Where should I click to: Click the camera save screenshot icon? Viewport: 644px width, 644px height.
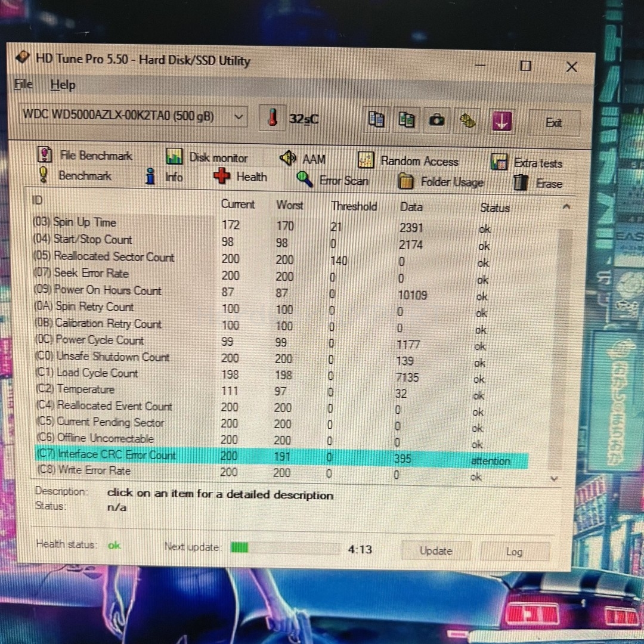pos(436,120)
